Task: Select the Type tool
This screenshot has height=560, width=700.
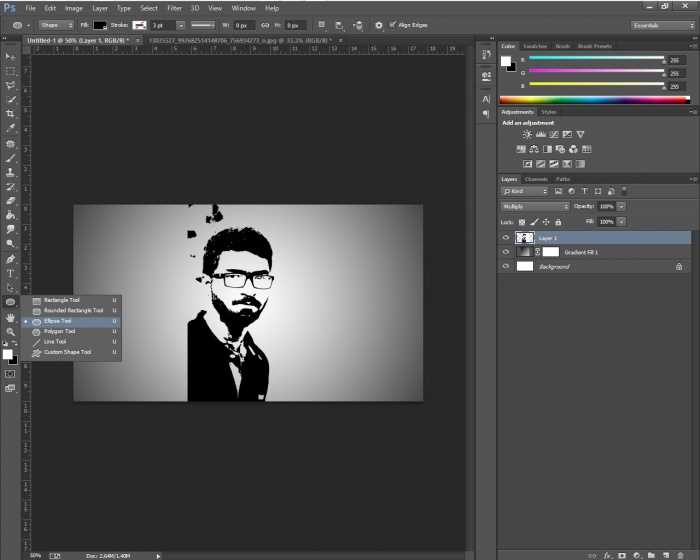Action: [x=11, y=273]
